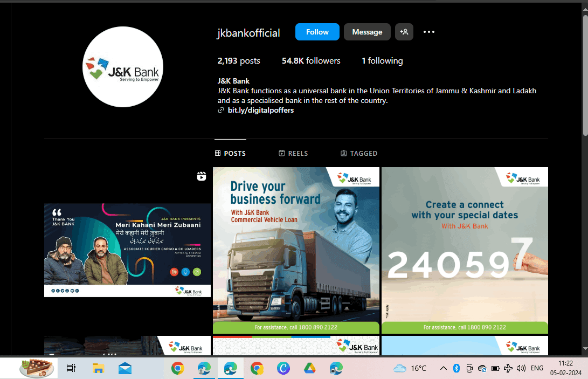Open the partially visible bottom-left J&K Bank post
Viewport: 588px width, 379px height.
pyautogui.click(x=128, y=345)
